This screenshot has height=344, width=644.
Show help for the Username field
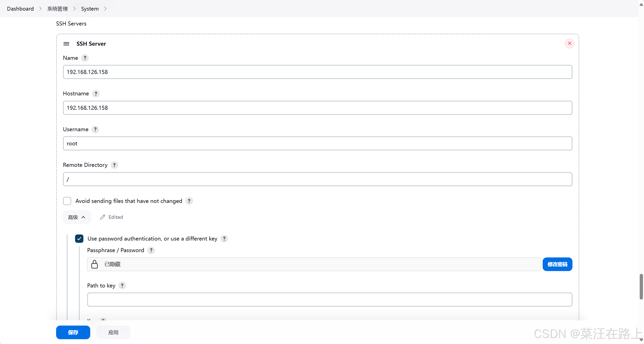click(x=95, y=129)
